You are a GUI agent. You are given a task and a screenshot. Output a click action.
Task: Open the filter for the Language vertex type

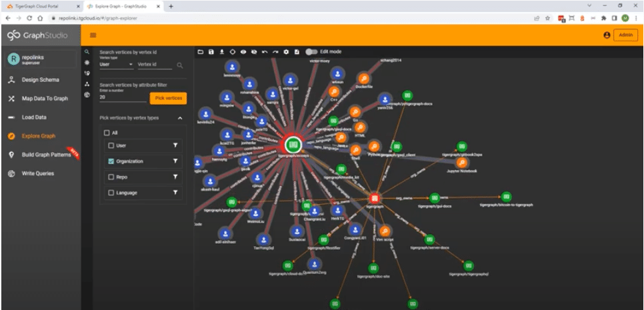click(175, 193)
